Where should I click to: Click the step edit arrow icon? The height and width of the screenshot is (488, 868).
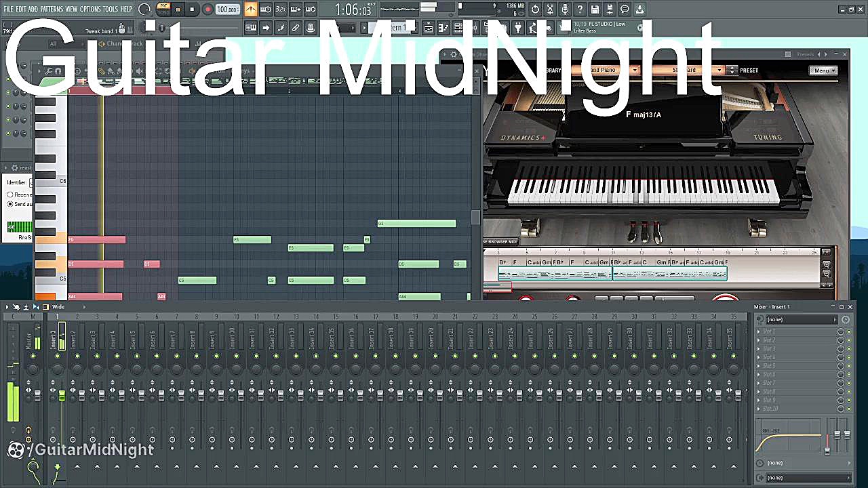tap(266, 28)
